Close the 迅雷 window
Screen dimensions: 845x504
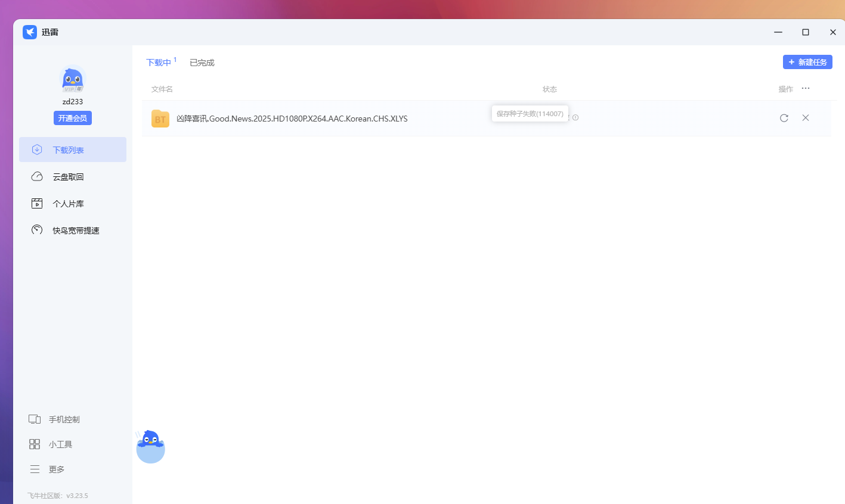coord(833,32)
